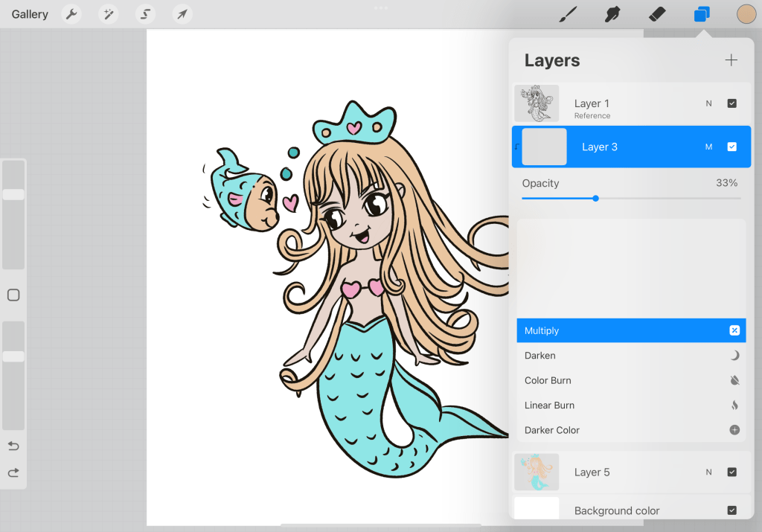Activate the Transform arrow tool
Screen dimensions: 762x532
[182, 14]
